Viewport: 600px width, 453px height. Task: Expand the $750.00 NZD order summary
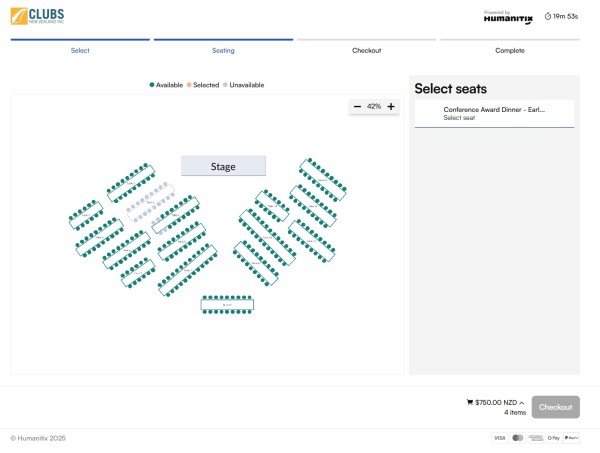point(521,402)
